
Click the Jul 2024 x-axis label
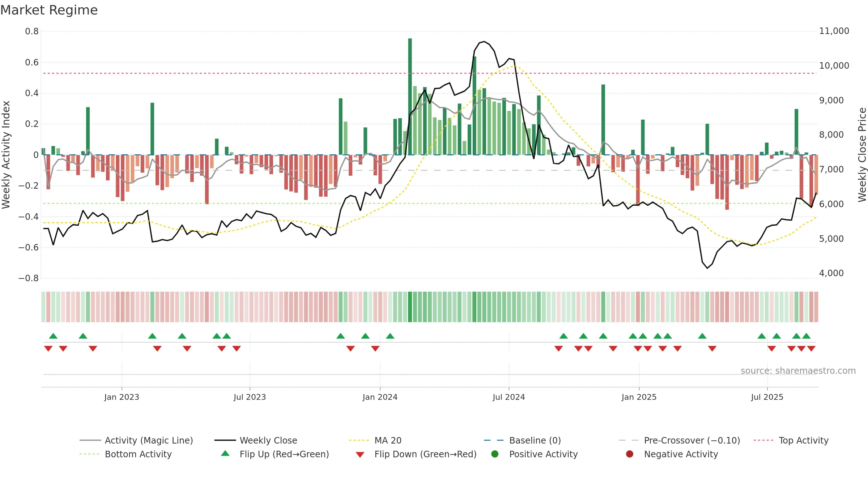pos(509,397)
